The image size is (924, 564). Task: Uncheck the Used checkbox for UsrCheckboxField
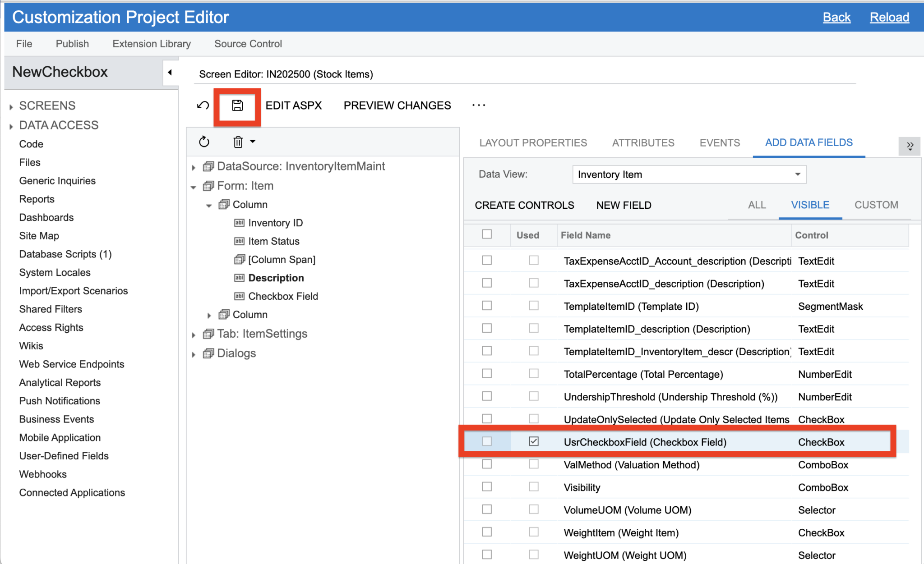point(534,442)
